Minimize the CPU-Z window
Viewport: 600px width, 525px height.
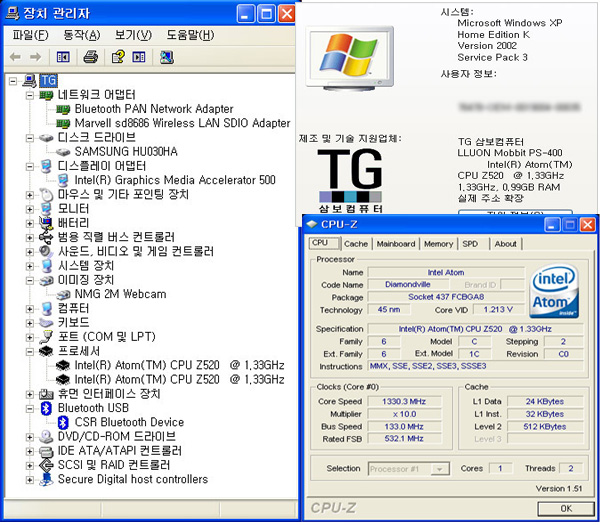(552, 225)
